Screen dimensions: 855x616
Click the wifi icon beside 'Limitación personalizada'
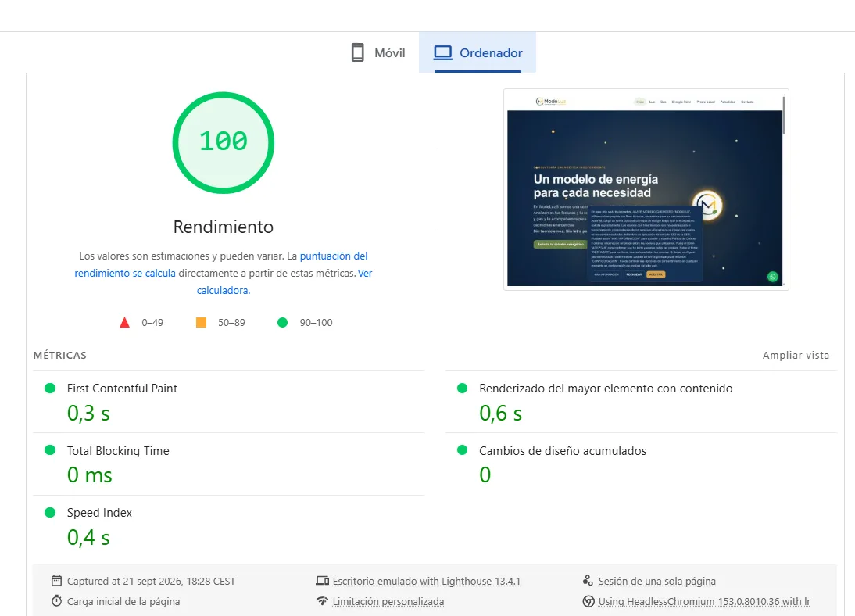pos(322,600)
